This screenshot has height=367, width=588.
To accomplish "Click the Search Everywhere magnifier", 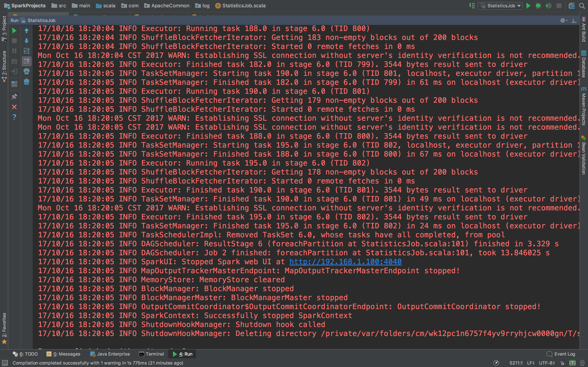I will tap(582, 6).
